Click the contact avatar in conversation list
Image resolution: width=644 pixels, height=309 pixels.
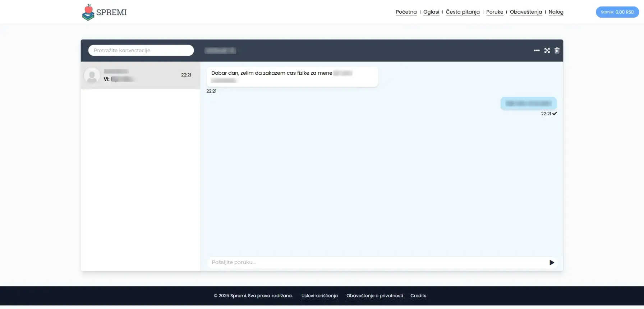click(x=92, y=75)
